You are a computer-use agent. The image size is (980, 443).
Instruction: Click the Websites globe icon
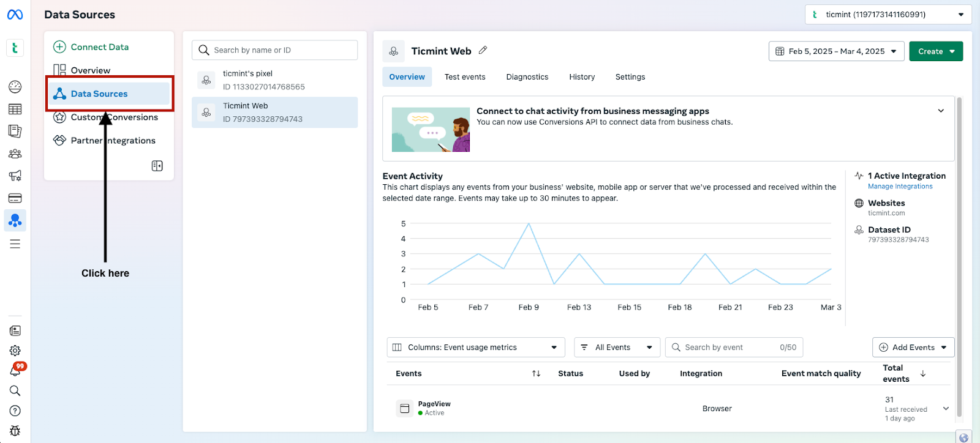[859, 203]
